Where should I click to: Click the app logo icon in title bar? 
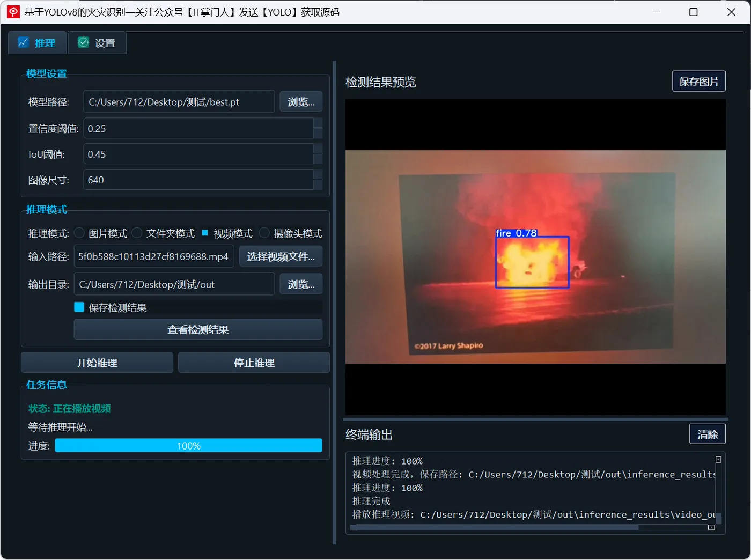click(x=13, y=12)
